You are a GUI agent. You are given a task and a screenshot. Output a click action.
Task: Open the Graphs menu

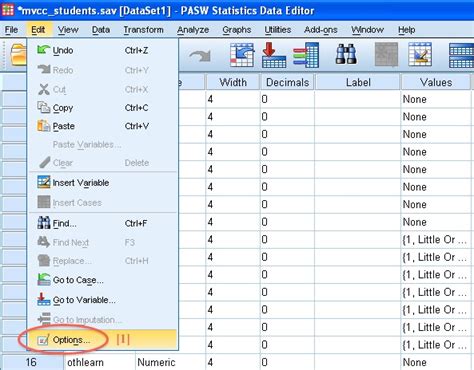pyautogui.click(x=237, y=30)
